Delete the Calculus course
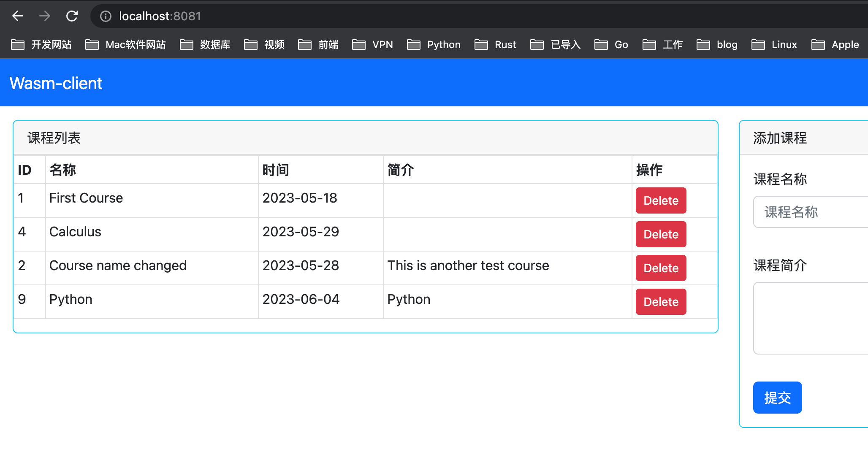Image resolution: width=868 pixels, height=471 pixels. (x=661, y=234)
